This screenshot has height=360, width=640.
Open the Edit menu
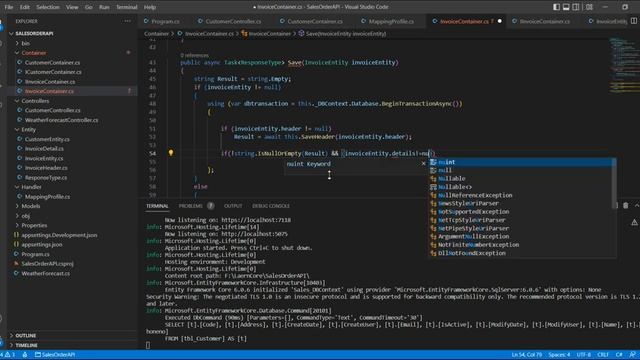pos(24,7)
